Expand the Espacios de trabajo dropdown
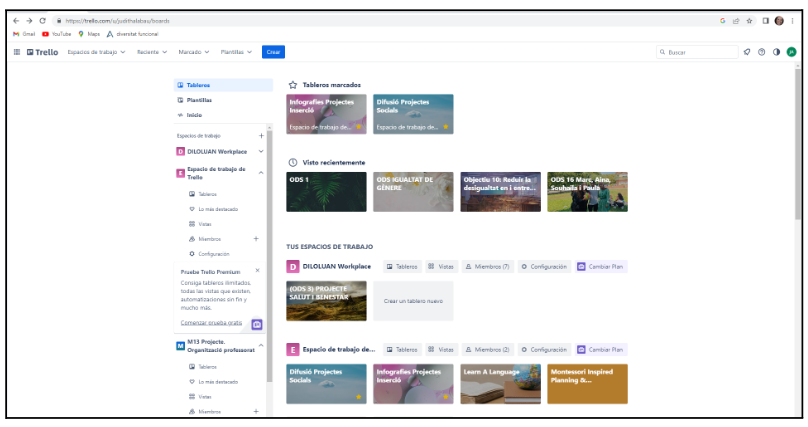 [x=96, y=52]
